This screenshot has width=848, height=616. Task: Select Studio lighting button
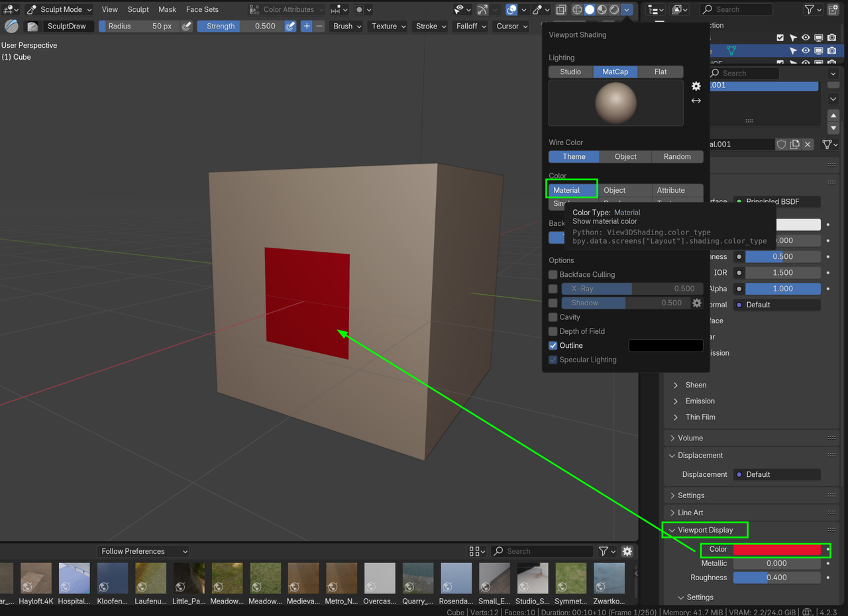[x=570, y=72]
